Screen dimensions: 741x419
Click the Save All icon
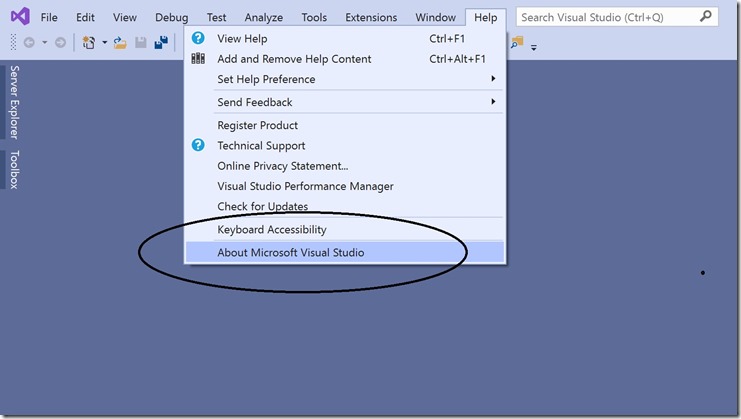161,43
